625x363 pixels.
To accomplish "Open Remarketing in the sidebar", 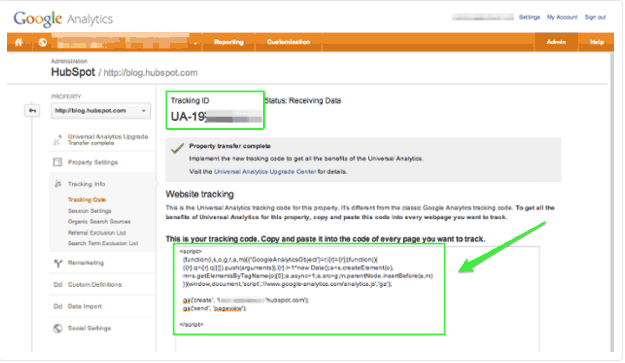I will point(86,263).
